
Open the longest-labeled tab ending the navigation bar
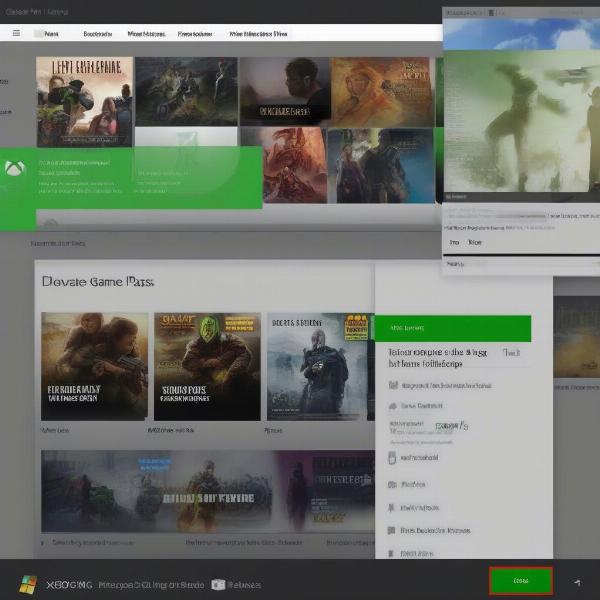click(x=258, y=34)
